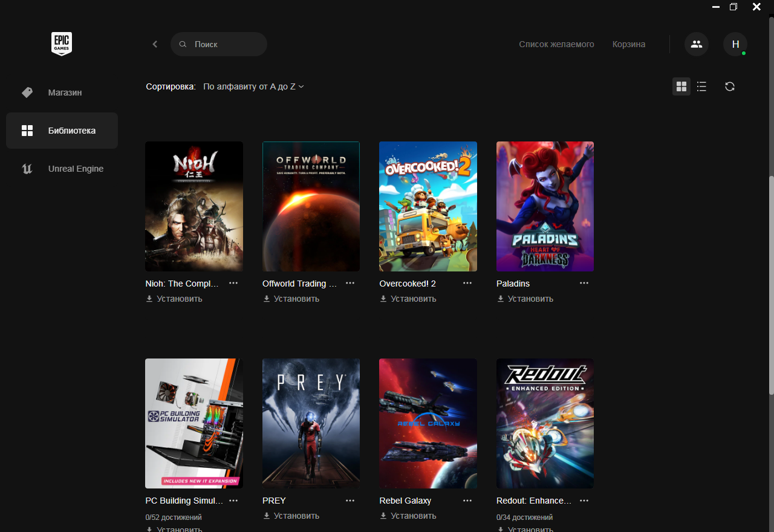The width and height of the screenshot is (774, 532).
Task: Click the Redout: Enhance… title
Action: (534, 501)
